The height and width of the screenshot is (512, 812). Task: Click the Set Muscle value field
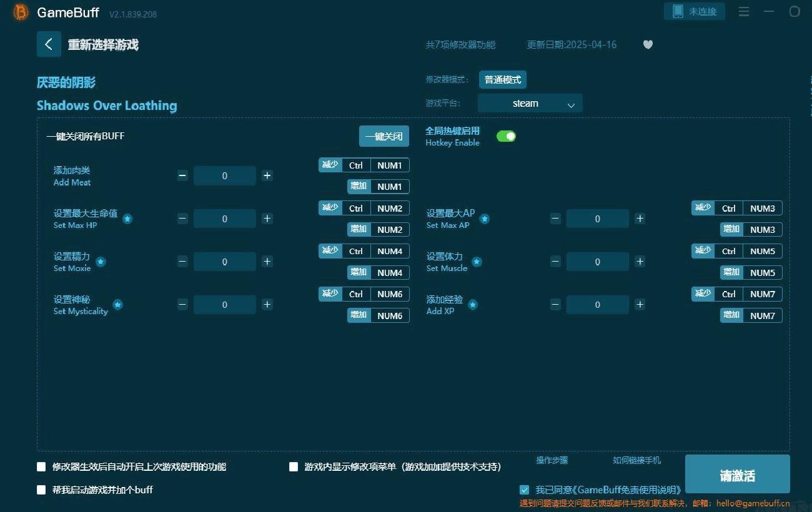598,262
